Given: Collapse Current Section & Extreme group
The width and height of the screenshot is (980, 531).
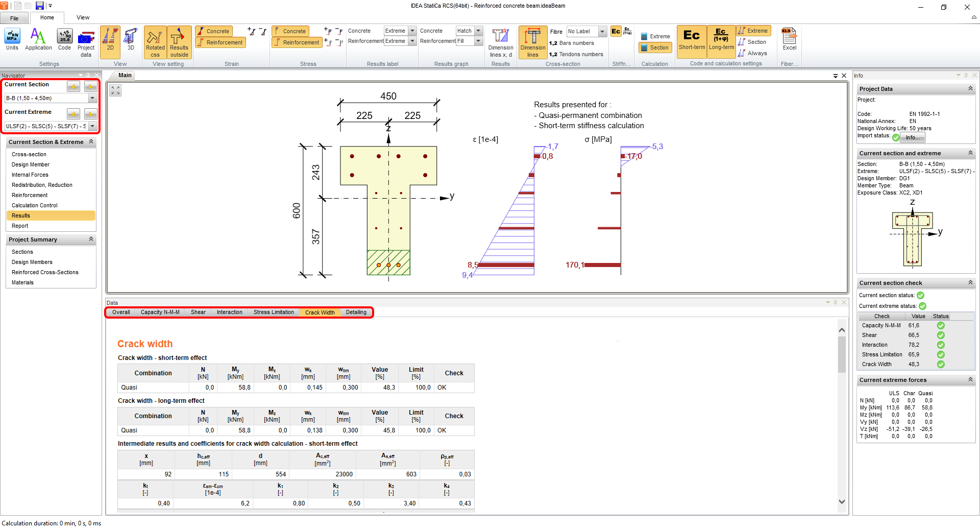Looking at the screenshot, I should 91,141.
